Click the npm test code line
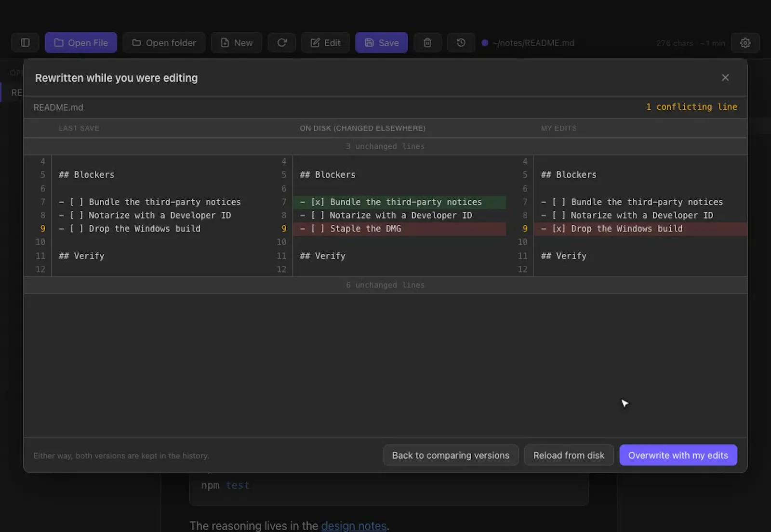This screenshot has width=771, height=532. (225, 485)
